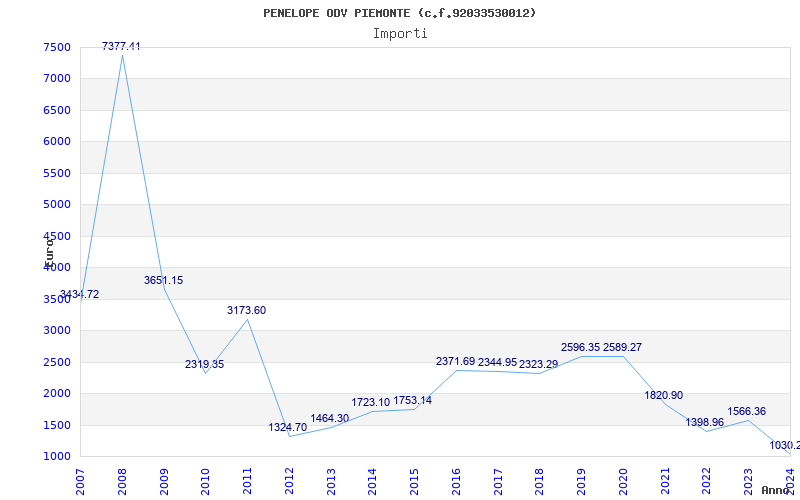Click the 2596.35 data label
Screen dimensions: 800x500
click(x=581, y=347)
